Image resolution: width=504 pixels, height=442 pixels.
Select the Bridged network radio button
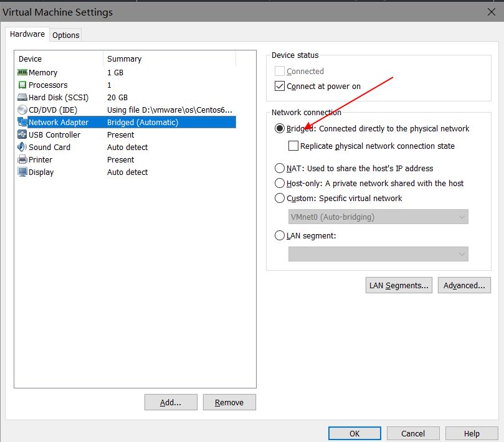coord(280,128)
